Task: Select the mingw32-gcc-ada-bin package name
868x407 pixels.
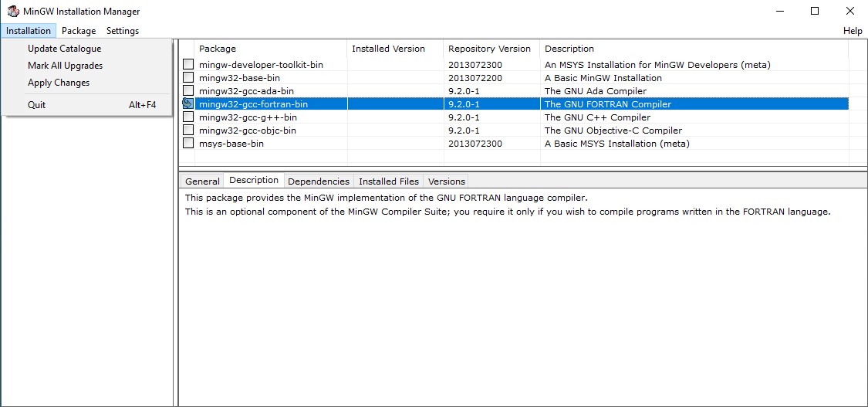Action: tap(246, 91)
